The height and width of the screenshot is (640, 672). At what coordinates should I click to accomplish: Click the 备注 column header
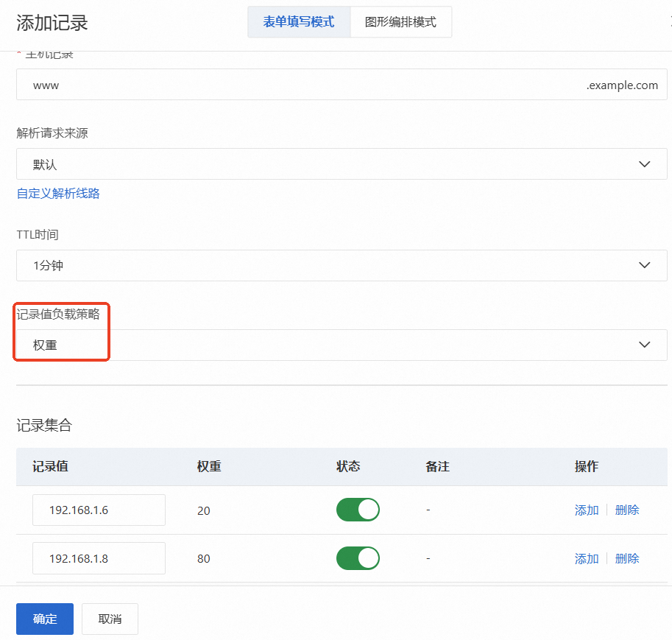click(x=437, y=466)
